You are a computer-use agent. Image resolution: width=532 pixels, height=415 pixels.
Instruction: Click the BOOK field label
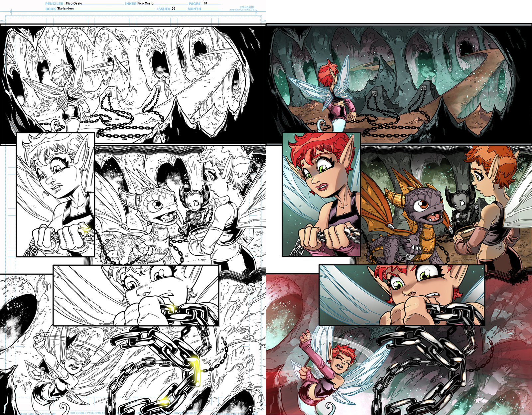pos(51,9)
